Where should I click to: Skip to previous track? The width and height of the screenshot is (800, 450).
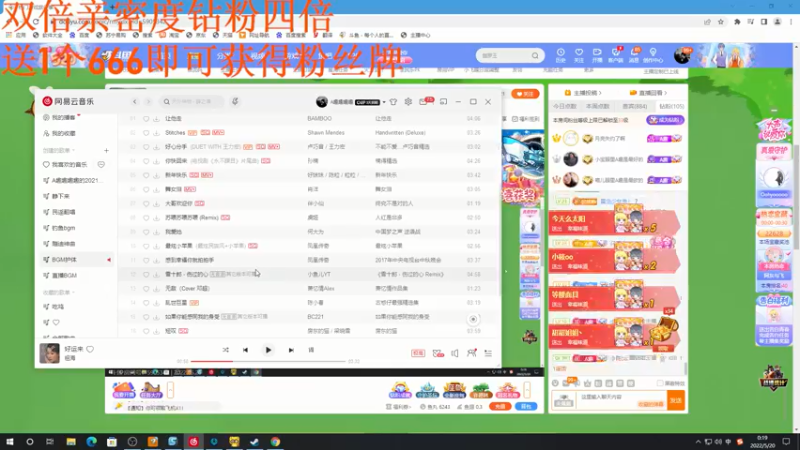click(x=245, y=350)
